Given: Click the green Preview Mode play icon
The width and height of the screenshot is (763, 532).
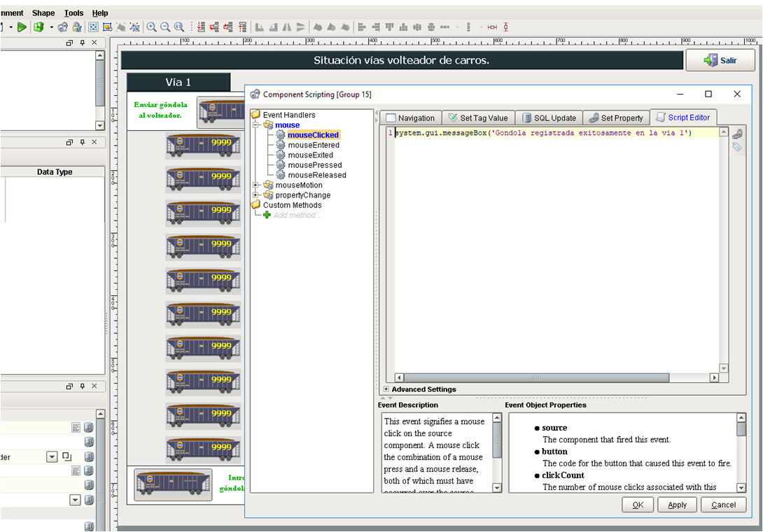Looking at the screenshot, I should [x=22, y=27].
